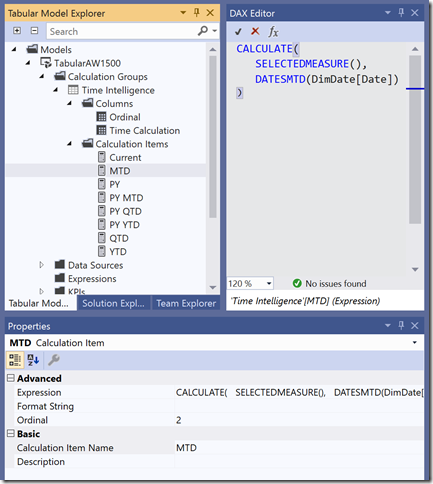
Task: Collapse the Advanced properties section
Action: [x=11, y=378]
